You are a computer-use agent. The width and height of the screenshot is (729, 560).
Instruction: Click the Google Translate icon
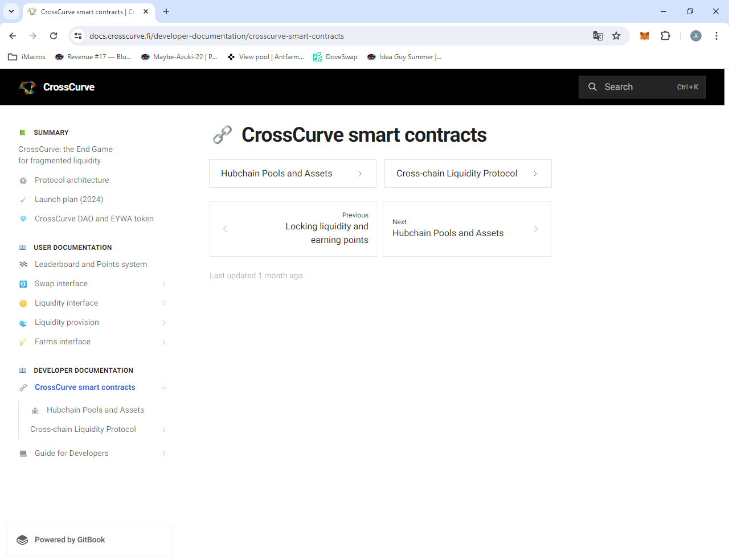click(x=598, y=36)
